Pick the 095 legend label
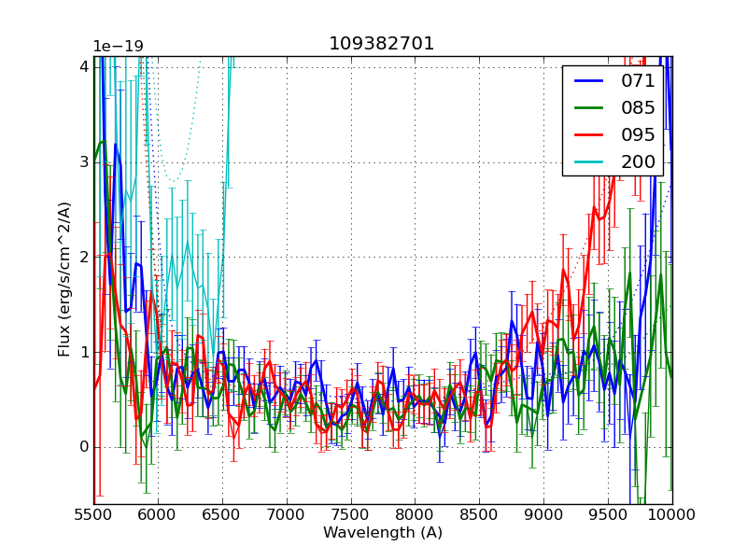Viewport: 747px width, 560px height. (x=638, y=134)
